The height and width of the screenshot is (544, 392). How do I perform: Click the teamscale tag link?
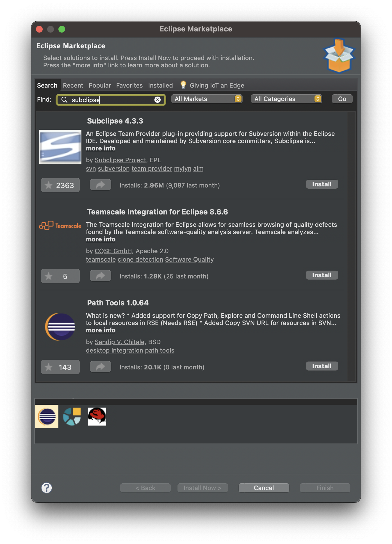pyautogui.click(x=101, y=259)
